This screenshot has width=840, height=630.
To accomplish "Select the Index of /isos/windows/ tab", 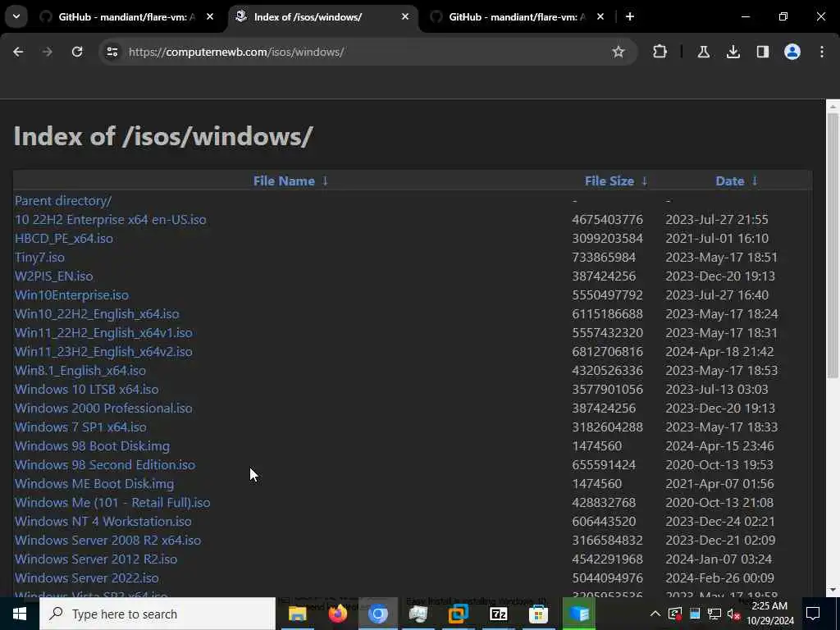I will (x=322, y=16).
